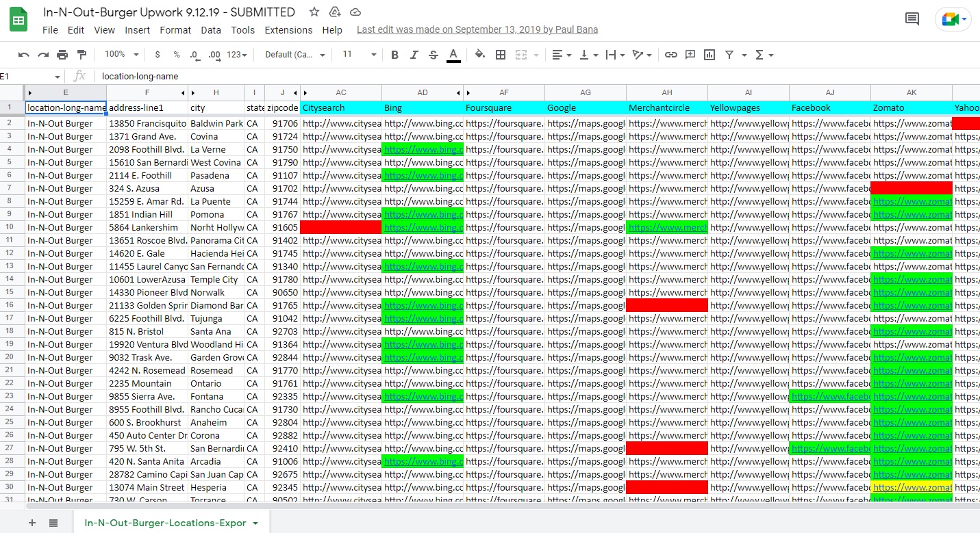Open the text wrapping dropdown
980x533 pixels.
[x=614, y=55]
